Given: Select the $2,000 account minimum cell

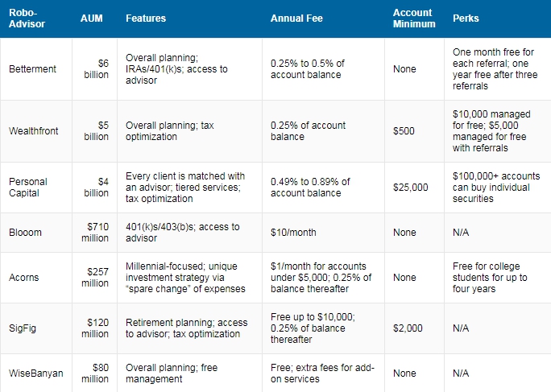Looking at the screenshot, I should (x=407, y=328).
